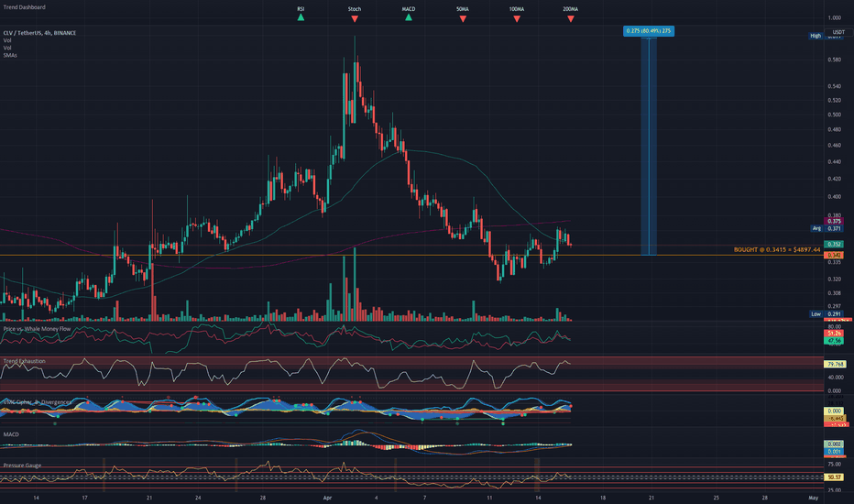Screen dimensions: 854x504
Task: Click the red 50MA down-arrow indicator
Action: click(463, 19)
